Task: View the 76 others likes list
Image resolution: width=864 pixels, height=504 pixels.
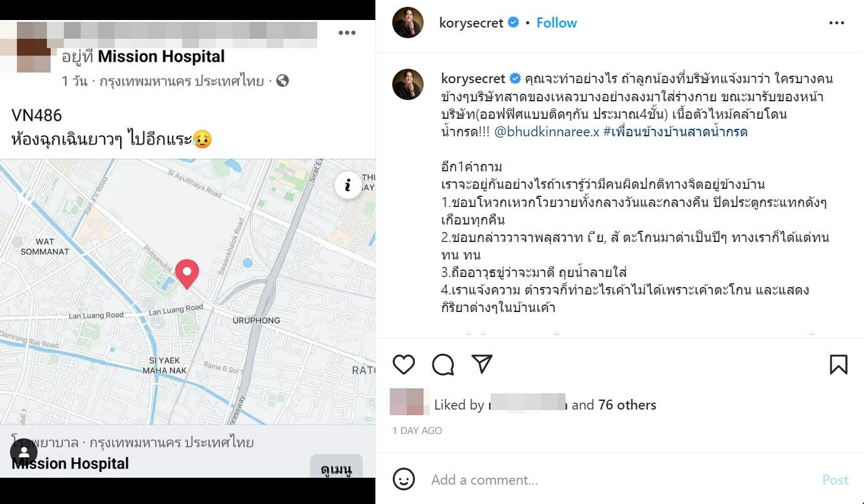Action: coord(627,405)
